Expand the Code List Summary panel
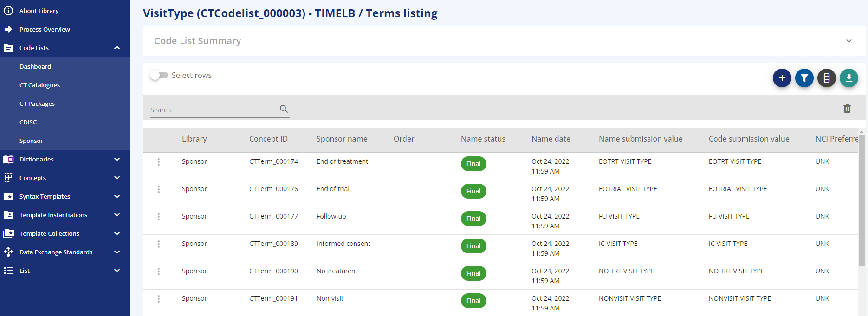This screenshot has height=316, width=868. [x=849, y=41]
